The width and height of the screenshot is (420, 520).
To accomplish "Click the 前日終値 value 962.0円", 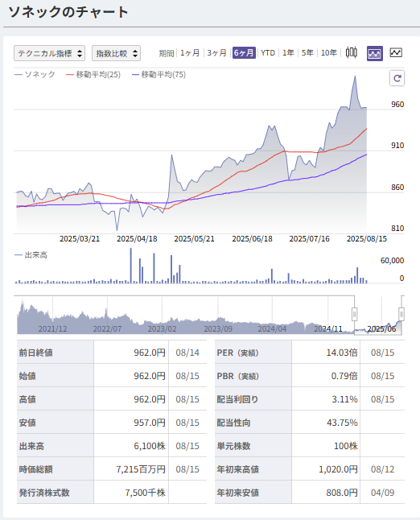I will coord(150,353).
